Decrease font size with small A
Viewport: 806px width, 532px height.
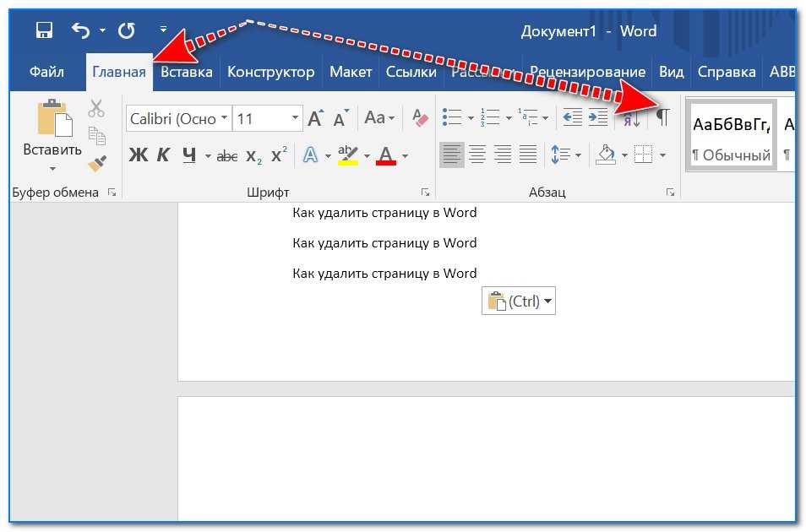(341, 118)
